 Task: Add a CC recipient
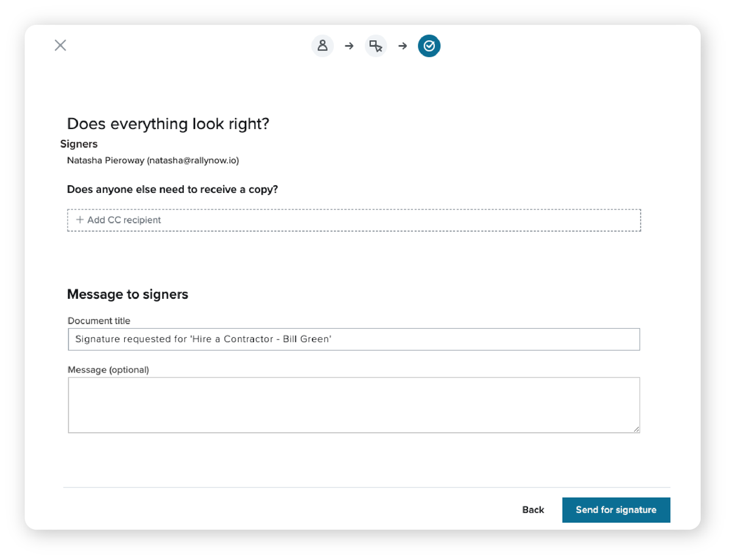click(354, 220)
